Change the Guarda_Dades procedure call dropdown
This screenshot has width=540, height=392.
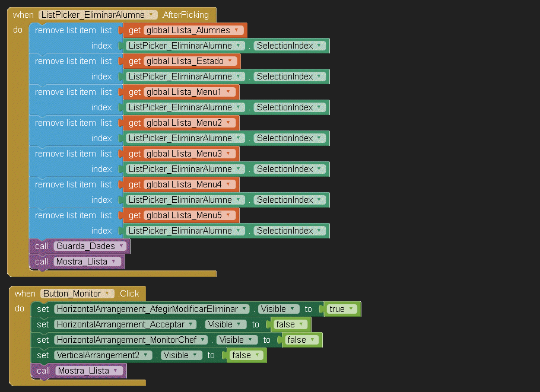(x=121, y=246)
